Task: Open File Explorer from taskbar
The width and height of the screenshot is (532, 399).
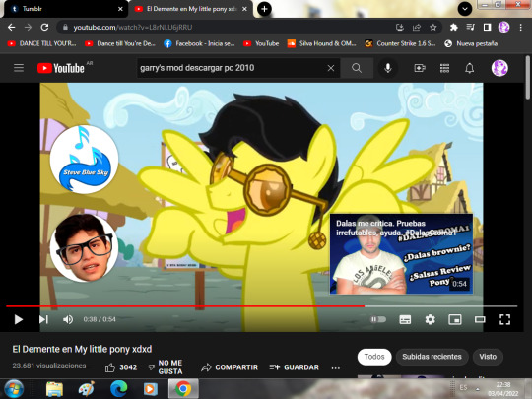Action: 54,389
